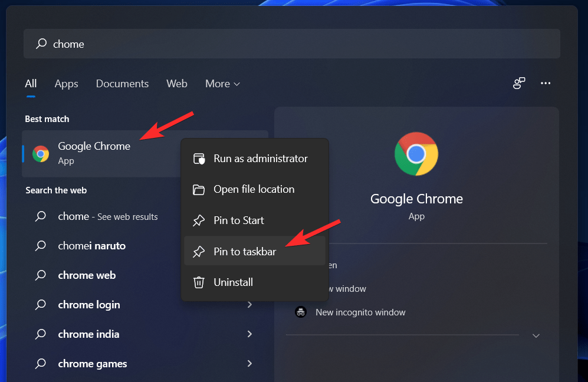Open the account/feedback icon near the top right
588x382 pixels.
519,83
